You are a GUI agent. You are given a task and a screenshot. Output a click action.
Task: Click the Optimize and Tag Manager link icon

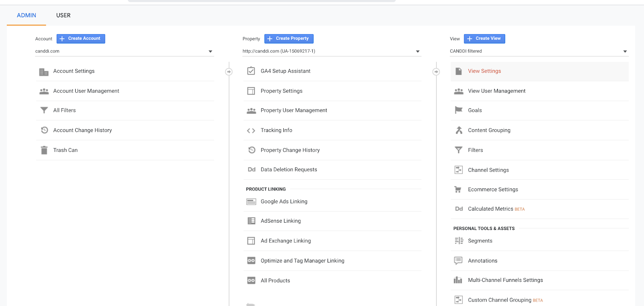(x=251, y=261)
